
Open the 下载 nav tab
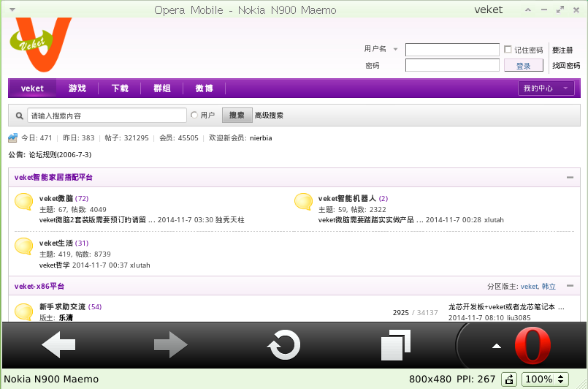click(120, 88)
